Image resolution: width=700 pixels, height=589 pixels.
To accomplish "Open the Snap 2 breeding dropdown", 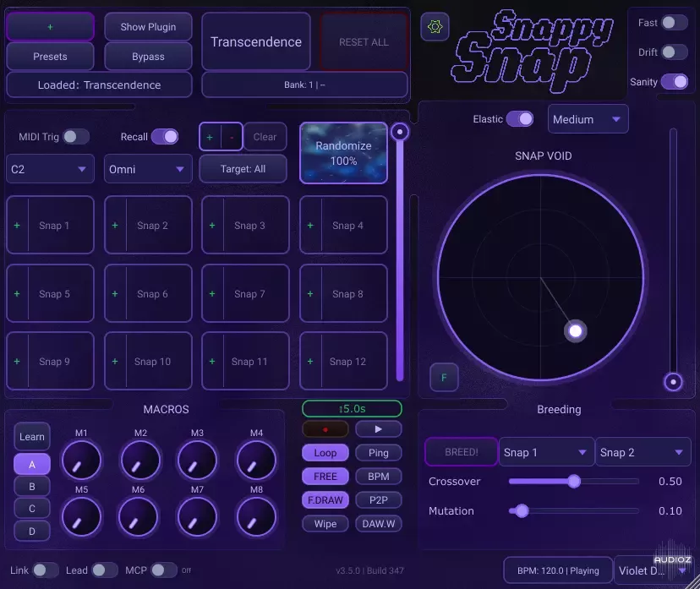I will (x=643, y=452).
